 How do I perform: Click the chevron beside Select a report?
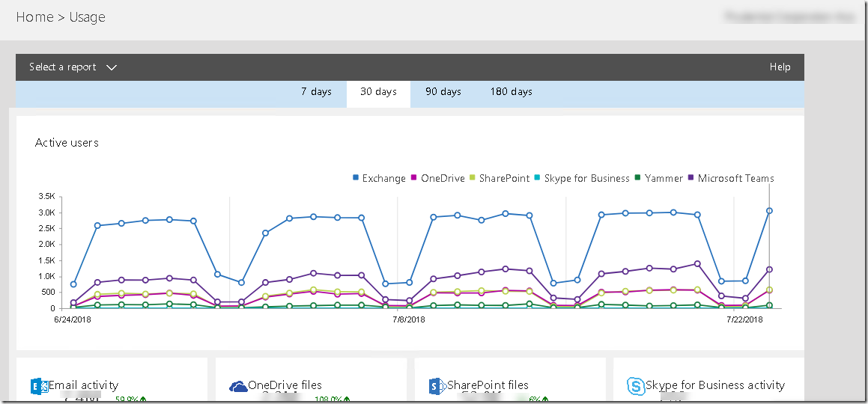(x=112, y=67)
